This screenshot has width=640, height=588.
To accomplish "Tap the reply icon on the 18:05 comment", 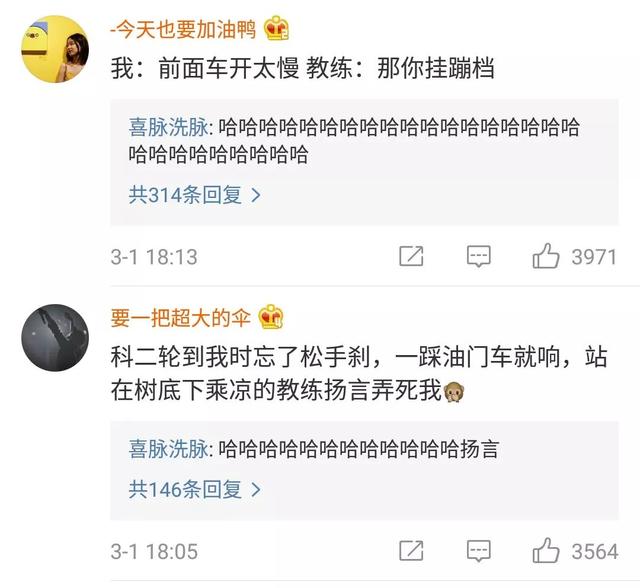I will point(479,551).
